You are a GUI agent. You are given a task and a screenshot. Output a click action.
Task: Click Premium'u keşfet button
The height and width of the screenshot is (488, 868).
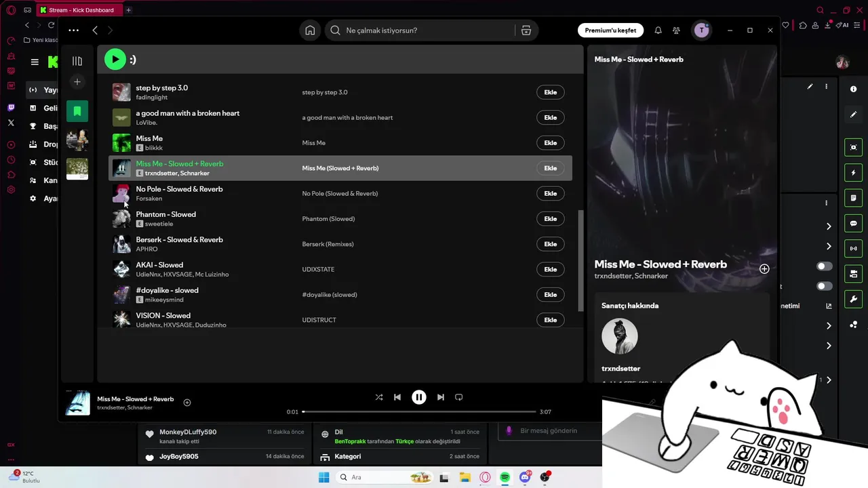click(x=610, y=30)
